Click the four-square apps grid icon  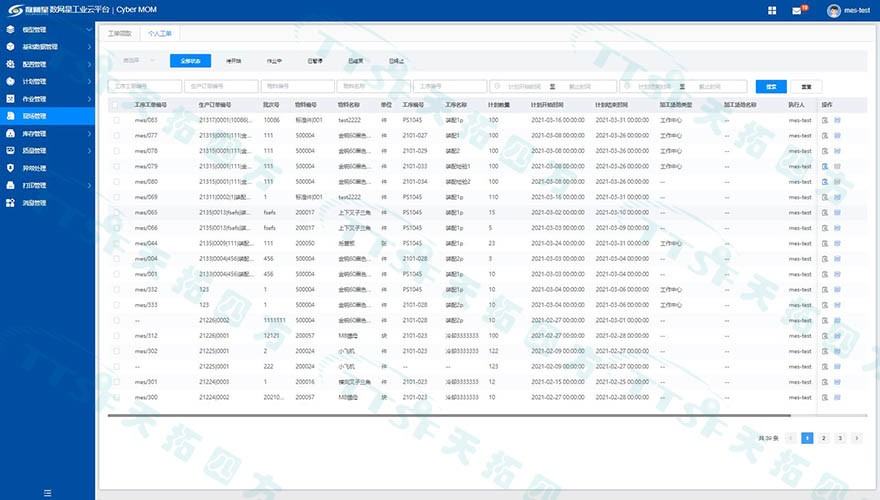772,11
